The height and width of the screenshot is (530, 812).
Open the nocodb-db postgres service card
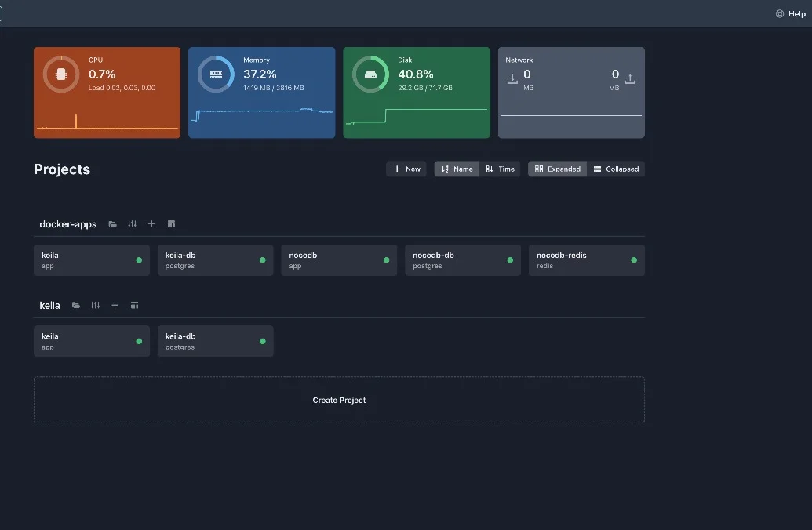pyautogui.click(x=462, y=260)
